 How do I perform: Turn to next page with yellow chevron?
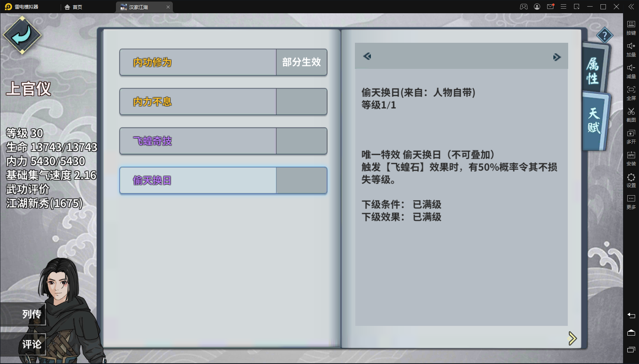coord(572,338)
